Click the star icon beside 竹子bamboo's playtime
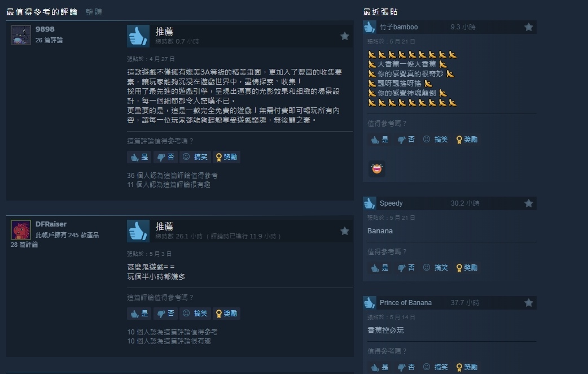Viewport: 588px width, 374px height. click(529, 27)
